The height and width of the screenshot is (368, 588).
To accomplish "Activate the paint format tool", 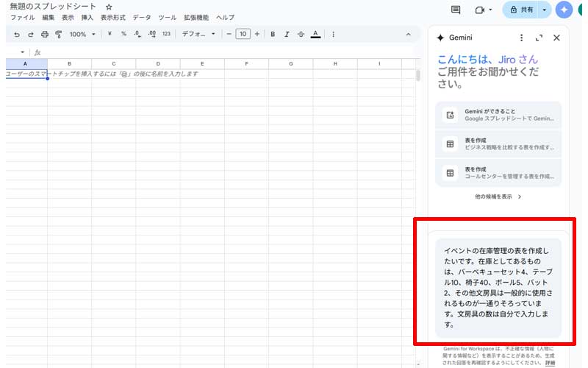I will 59,34.
